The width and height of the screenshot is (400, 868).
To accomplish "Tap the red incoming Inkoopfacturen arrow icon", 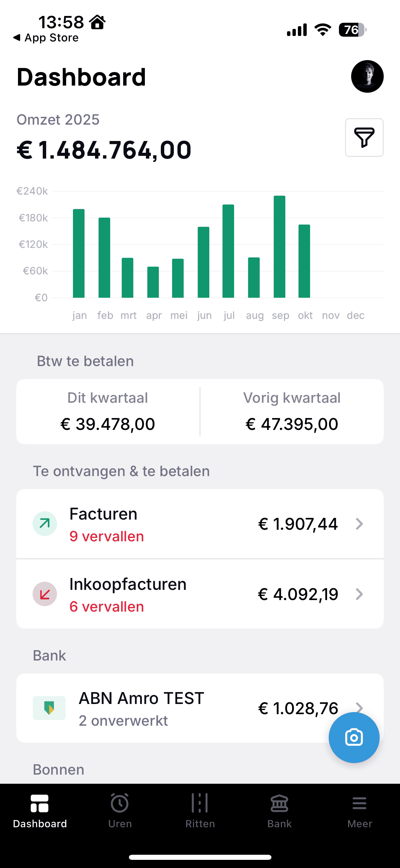I will coord(45,594).
